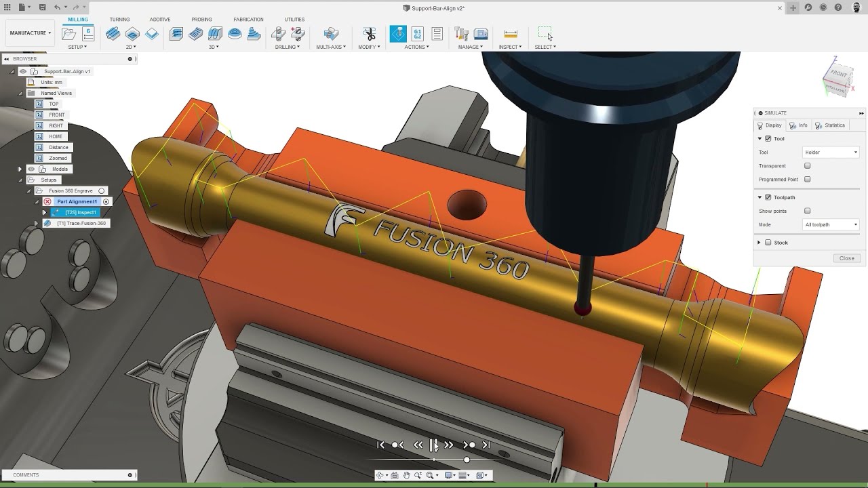This screenshot has width=868, height=488.
Task: Click the Measure ruler icon
Action: coord(511,34)
